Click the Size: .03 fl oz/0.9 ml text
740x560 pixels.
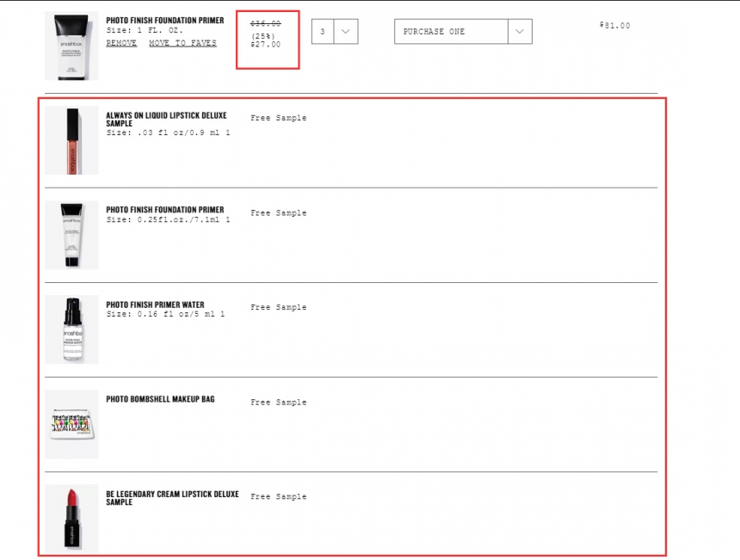pyautogui.click(x=168, y=133)
